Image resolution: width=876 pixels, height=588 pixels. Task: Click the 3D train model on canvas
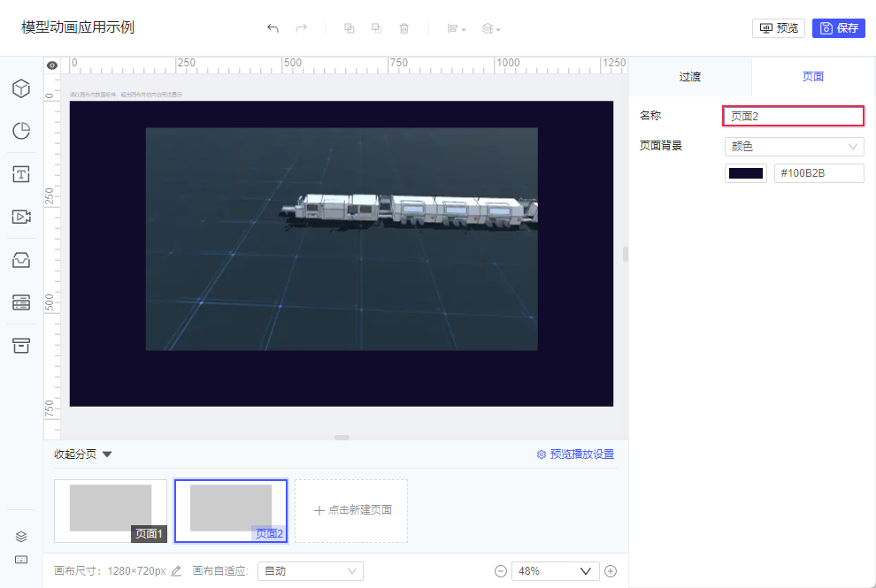pos(409,210)
